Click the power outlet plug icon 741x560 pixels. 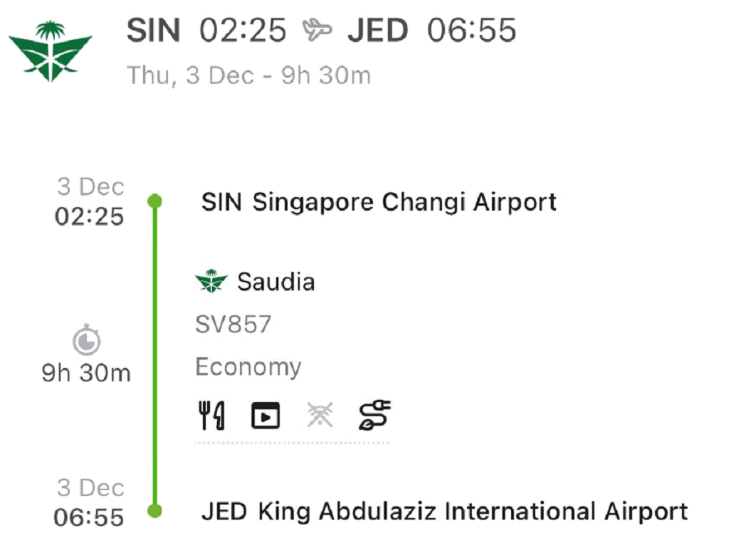pos(375,416)
